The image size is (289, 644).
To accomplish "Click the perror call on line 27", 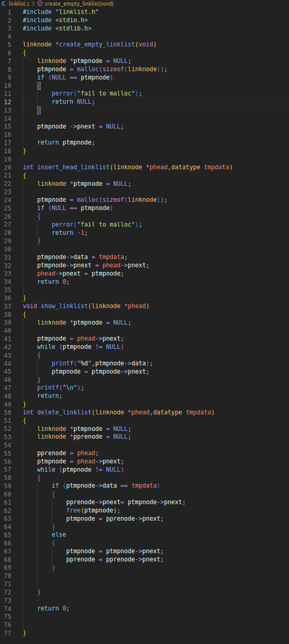I will click(97, 225).
